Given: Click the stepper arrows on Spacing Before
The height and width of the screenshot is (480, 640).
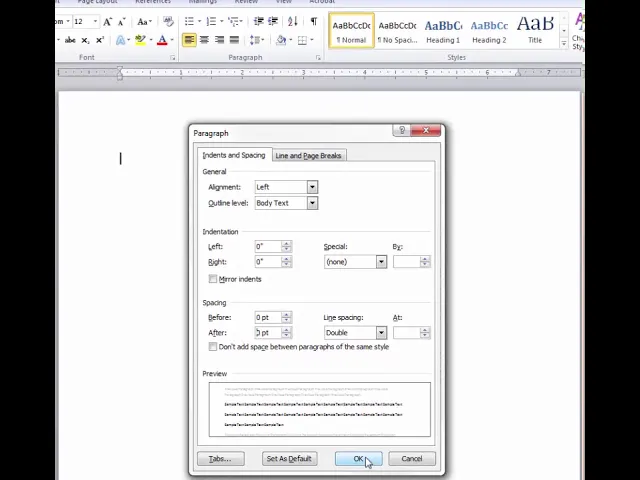Looking at the screenshot, I should coord(287,317).
